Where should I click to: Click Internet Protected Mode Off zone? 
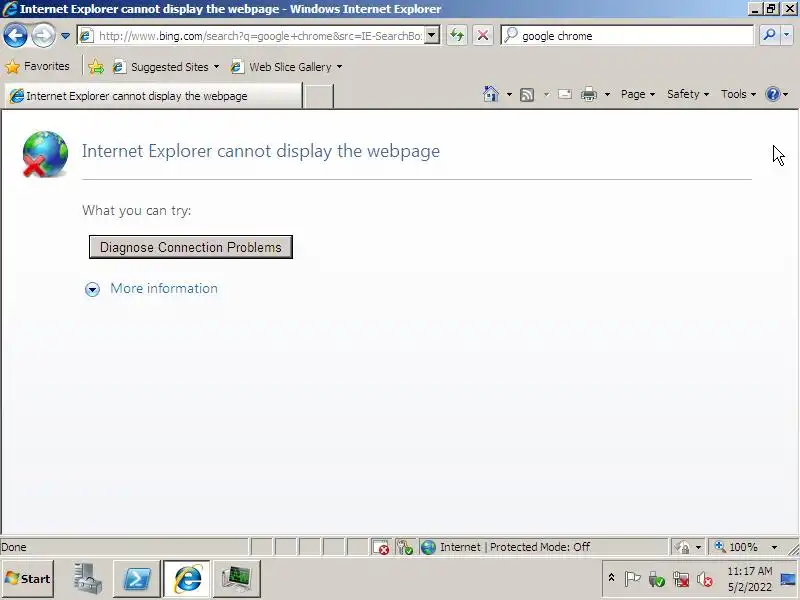pyautogui.click(x=543, y=547)
